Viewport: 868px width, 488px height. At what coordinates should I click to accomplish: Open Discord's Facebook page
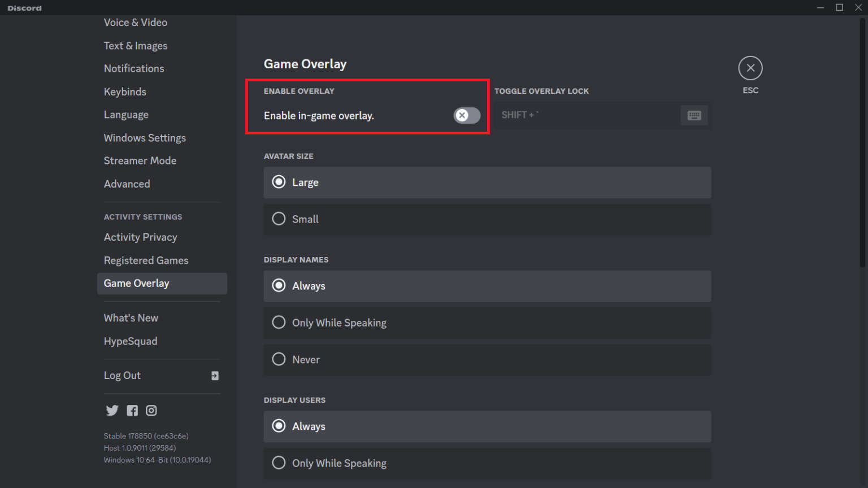point(132,410)
